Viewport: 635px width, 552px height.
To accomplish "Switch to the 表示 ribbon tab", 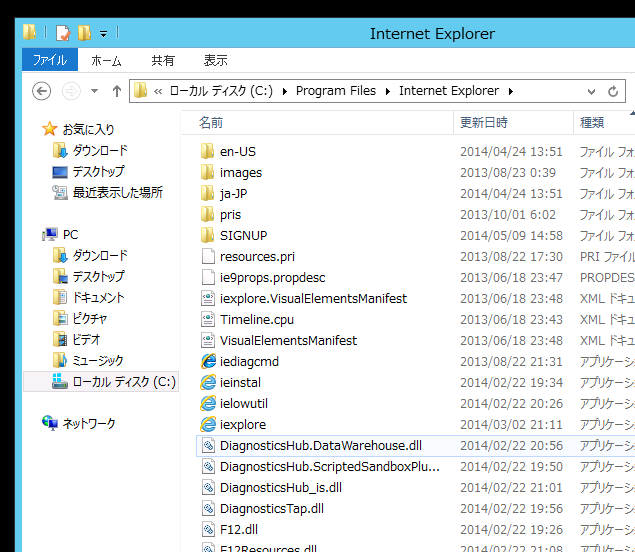I will 215,60.
